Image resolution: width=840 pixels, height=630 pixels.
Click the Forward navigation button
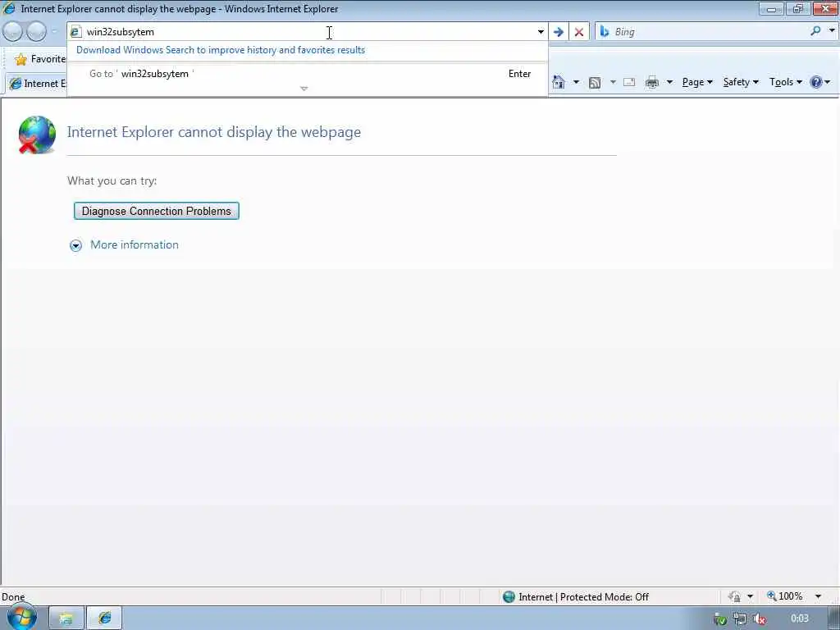[36, 32]
